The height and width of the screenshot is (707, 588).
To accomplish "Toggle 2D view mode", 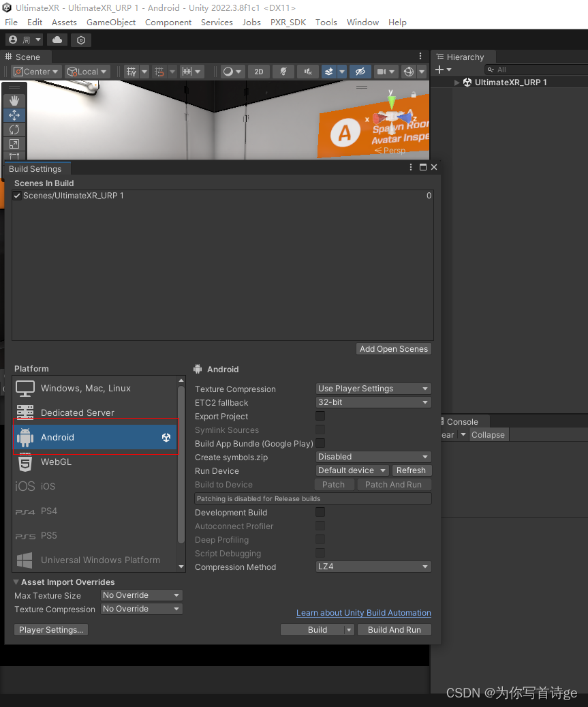I will [259, 71].
